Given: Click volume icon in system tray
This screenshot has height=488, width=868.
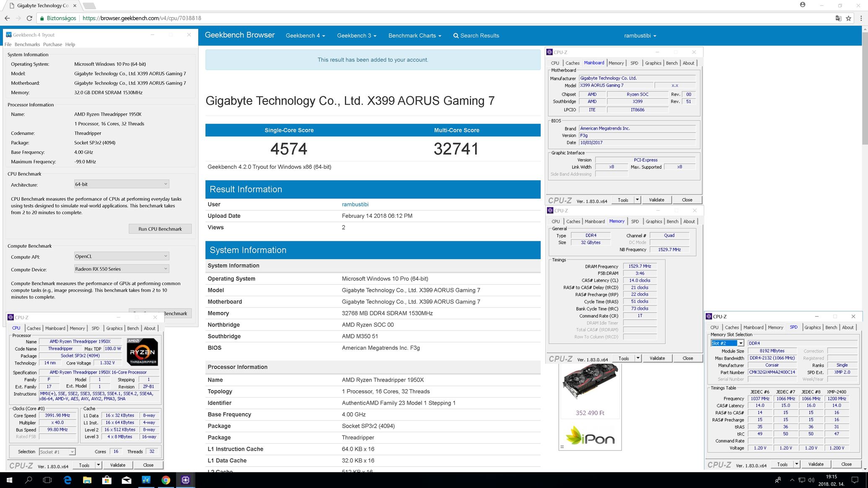Looking at the screenshot, I should coord(811,480).
